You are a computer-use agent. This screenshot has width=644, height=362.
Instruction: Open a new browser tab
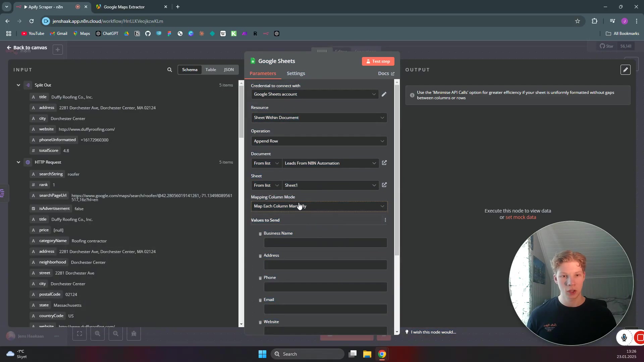[x=178, y=7]
